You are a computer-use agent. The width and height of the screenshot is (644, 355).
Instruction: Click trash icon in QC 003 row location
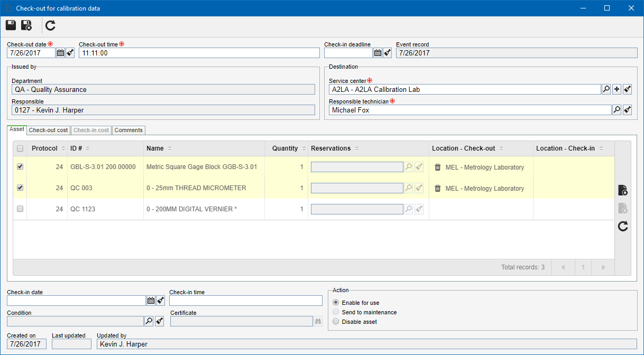[x=437, y=188]
